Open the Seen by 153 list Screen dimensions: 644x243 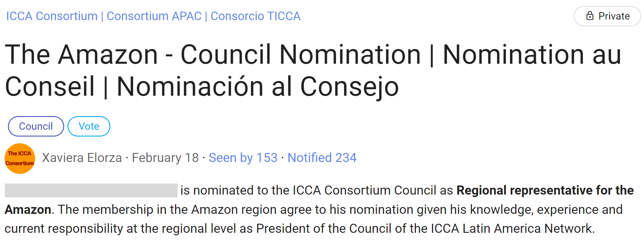pyautogui.click(x=243, y=158)
